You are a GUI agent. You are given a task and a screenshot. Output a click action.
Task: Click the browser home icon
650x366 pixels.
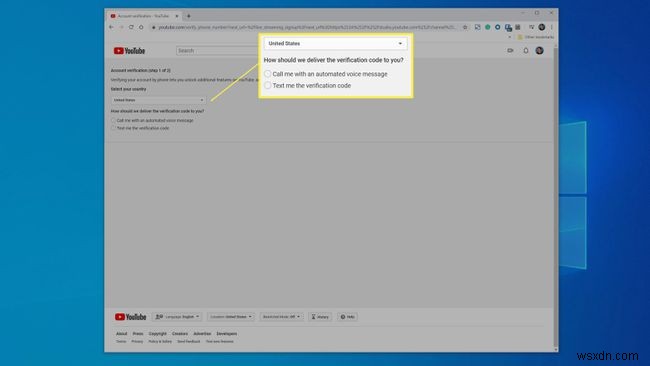[141, 27]
